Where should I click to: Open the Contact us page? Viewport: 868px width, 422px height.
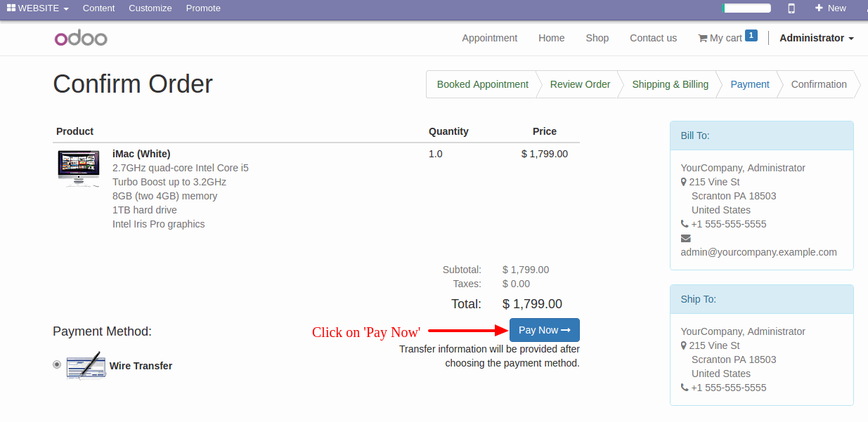point(654,38)
